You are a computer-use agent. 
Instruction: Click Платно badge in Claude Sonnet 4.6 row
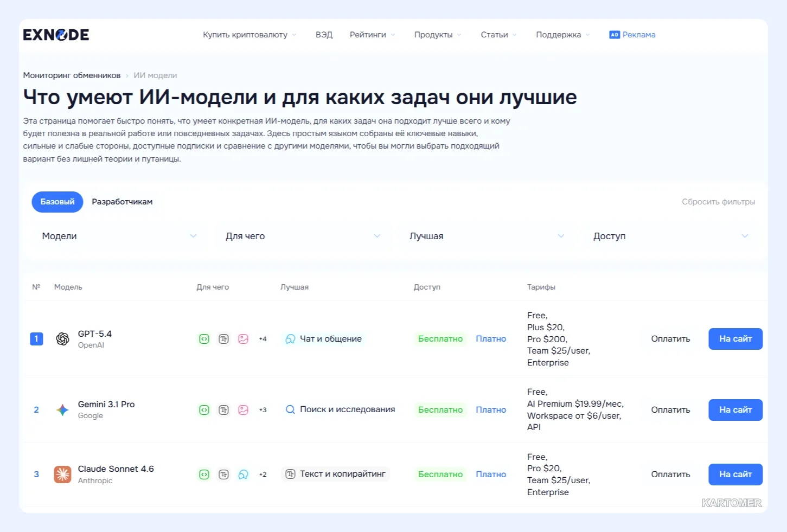click(x=491, y=475)
